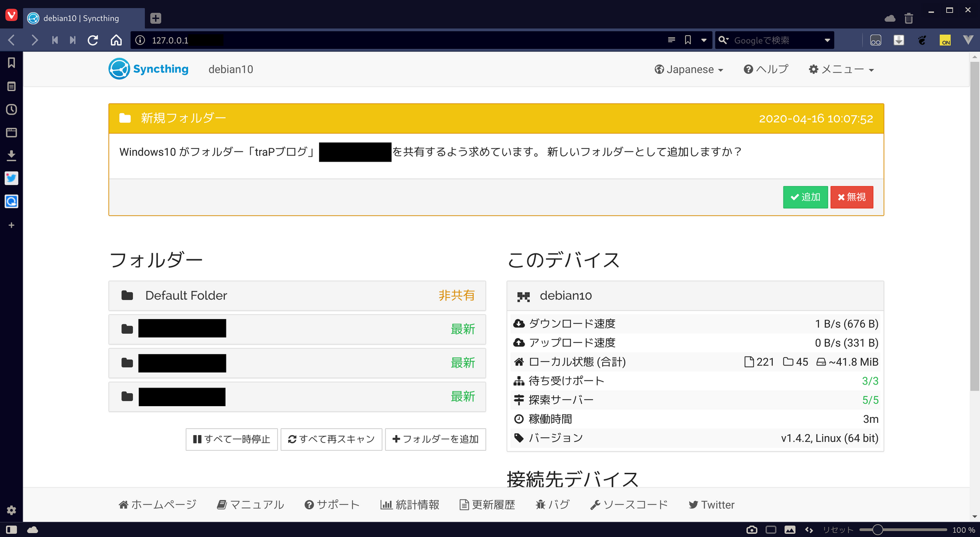
Task: Expand the debian10 device panel
Action: point(695,296)
